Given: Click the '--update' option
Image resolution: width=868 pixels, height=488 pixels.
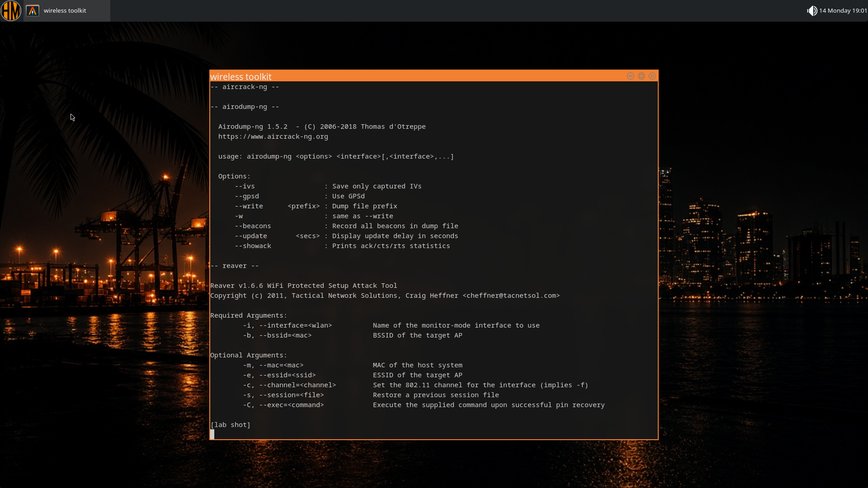Looking at the screenshot, I should coord(251,236).
